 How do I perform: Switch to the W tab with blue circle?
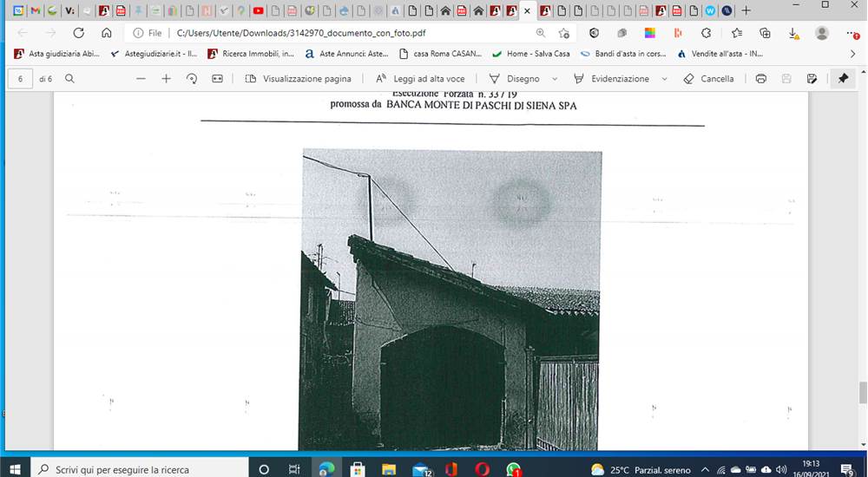click(710, 10)
